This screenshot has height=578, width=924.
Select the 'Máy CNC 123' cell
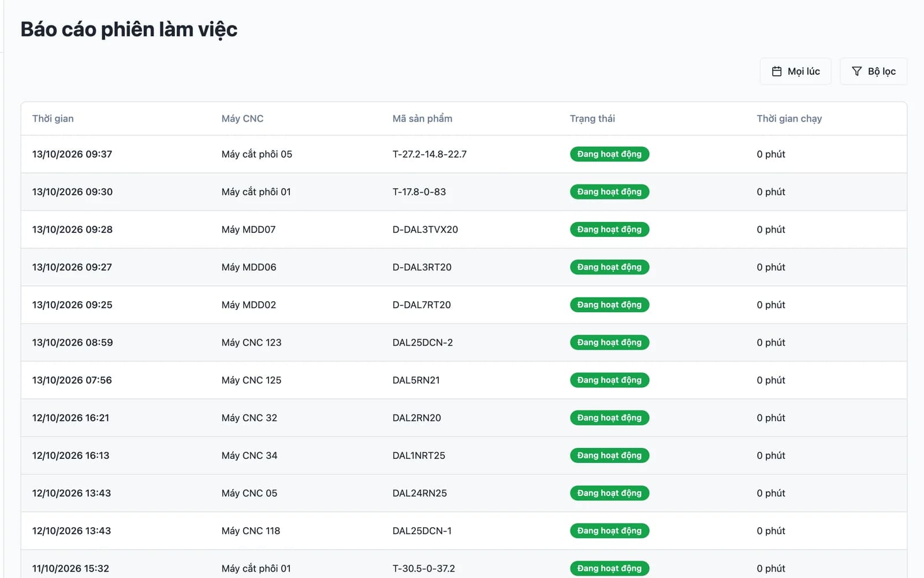[252, 342]
